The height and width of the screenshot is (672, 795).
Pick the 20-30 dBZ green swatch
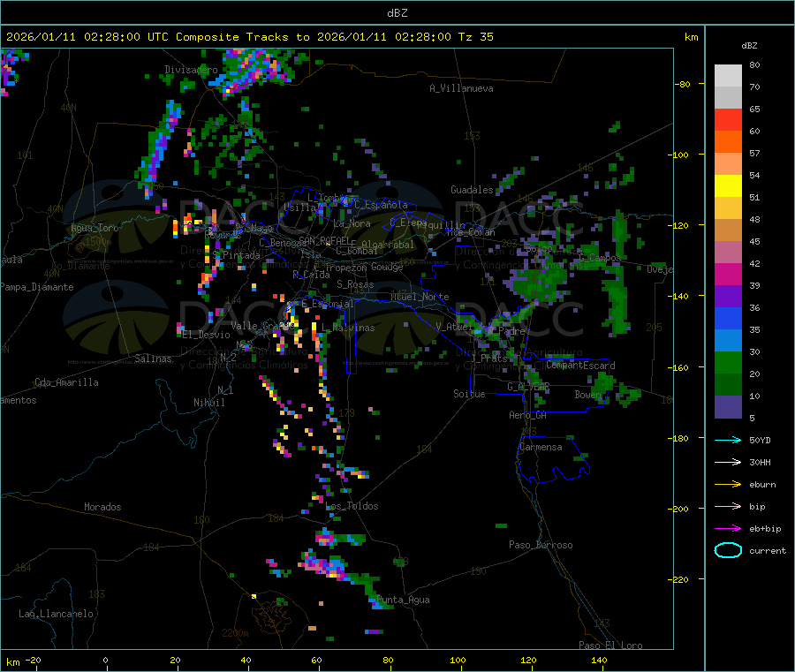pyautogui.click(x=728, y=362)
